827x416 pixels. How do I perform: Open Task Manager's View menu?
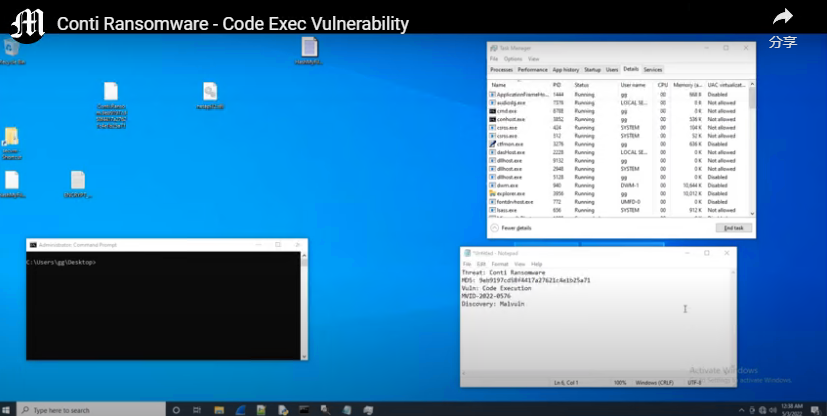(534, 59)
